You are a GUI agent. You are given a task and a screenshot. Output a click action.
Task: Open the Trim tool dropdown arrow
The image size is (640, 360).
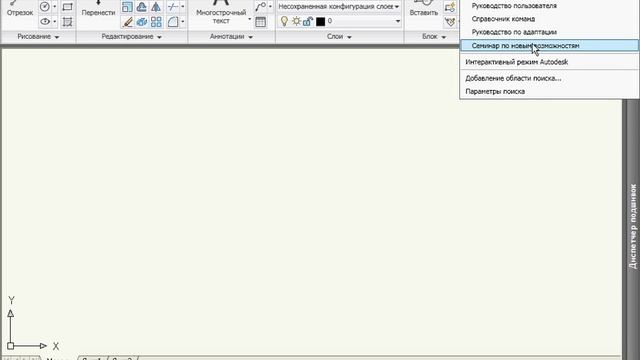click(182, 7)
